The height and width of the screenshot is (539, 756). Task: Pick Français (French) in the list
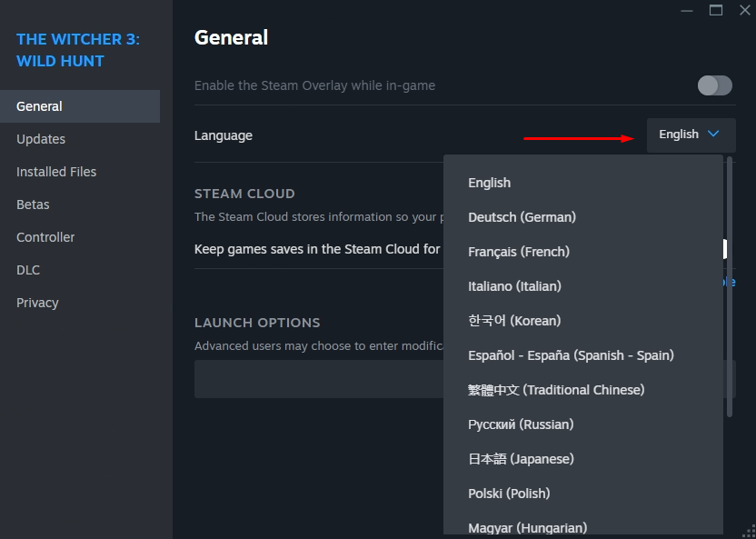tap(583, 252)
